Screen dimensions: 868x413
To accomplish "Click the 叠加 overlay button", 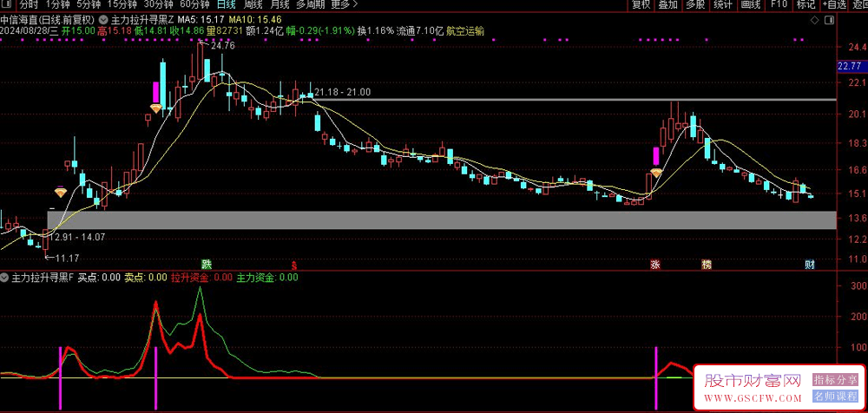I will click(667, 5).
